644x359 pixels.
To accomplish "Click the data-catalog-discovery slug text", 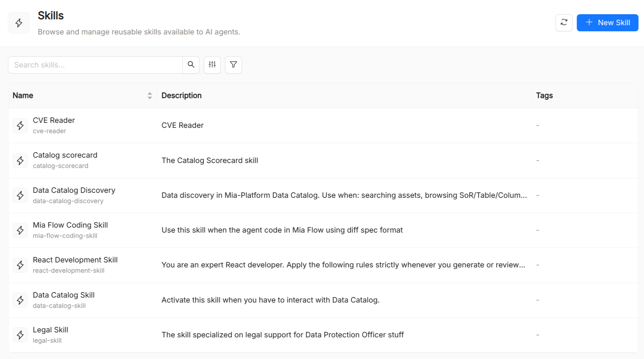I will pos(68,201).
